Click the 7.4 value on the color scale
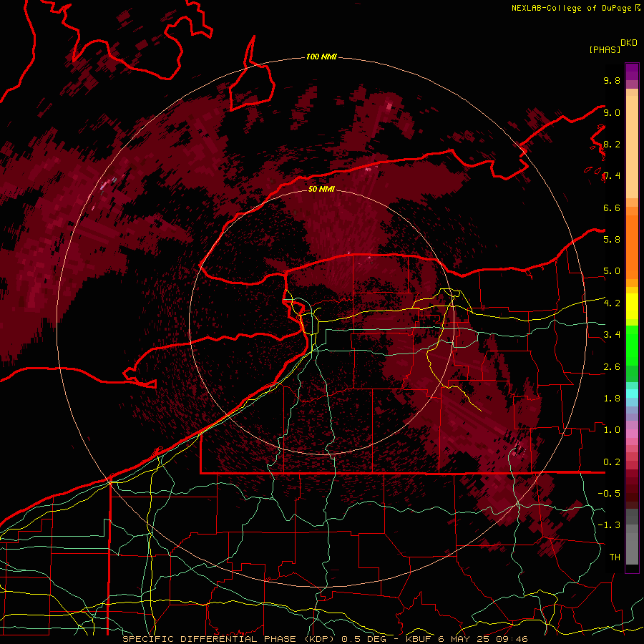 [612, 176]
